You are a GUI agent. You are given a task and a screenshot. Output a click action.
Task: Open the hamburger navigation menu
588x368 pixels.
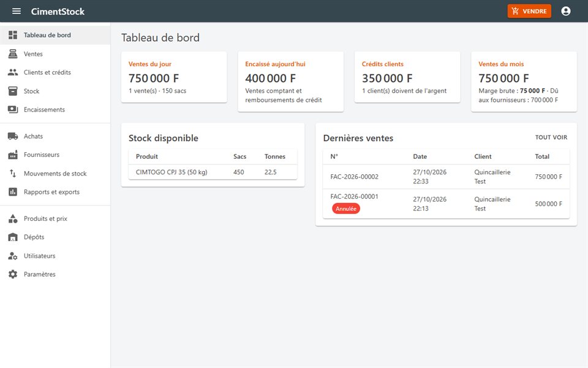17,11
